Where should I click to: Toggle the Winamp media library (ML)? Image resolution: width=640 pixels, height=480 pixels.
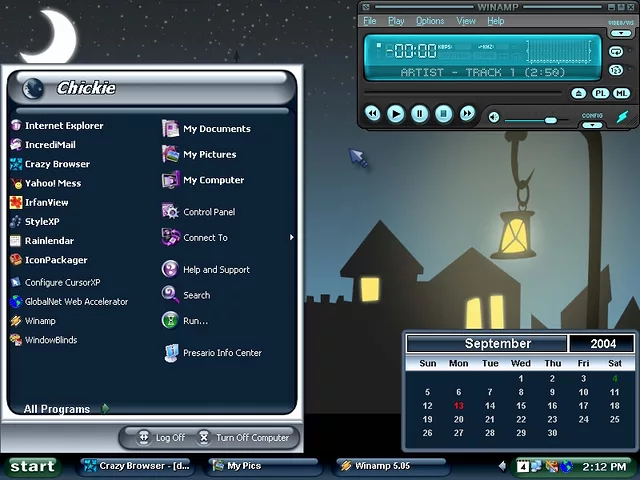coord(621,93)
